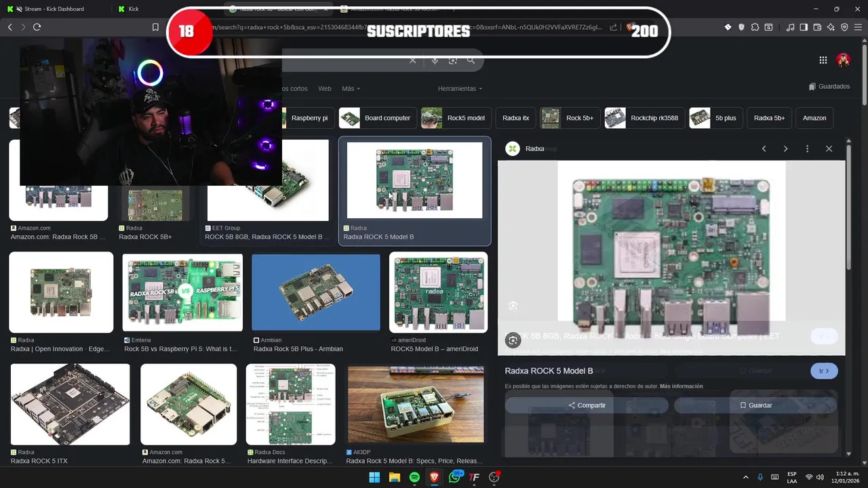Open the Google apps grid
868x488 pixels.
tap(823, 60)
